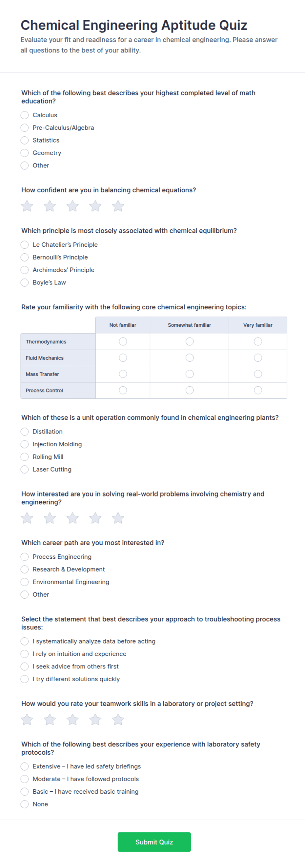Rate teamwork skills five stars

pyautogui.click(x=118, y=720)
